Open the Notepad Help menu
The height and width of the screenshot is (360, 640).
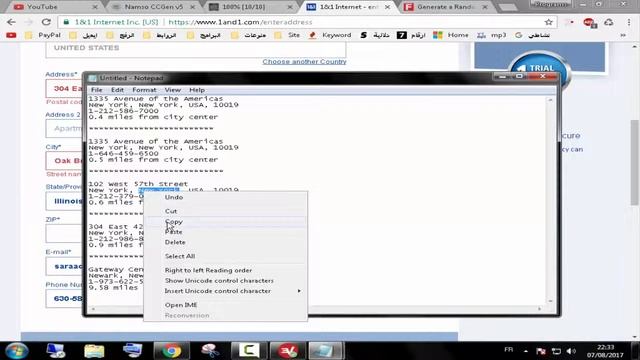pyautogui.click(x=197, y=90)
